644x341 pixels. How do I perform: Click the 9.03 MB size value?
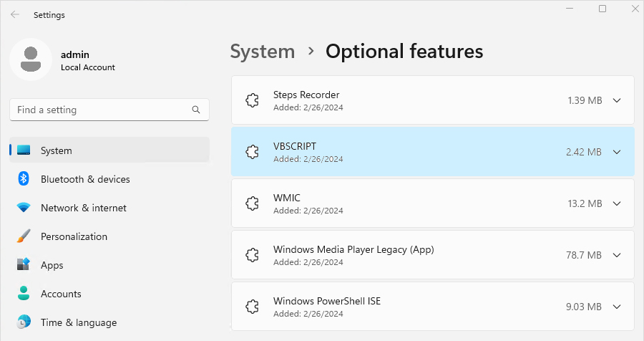[x=584, y=307]
